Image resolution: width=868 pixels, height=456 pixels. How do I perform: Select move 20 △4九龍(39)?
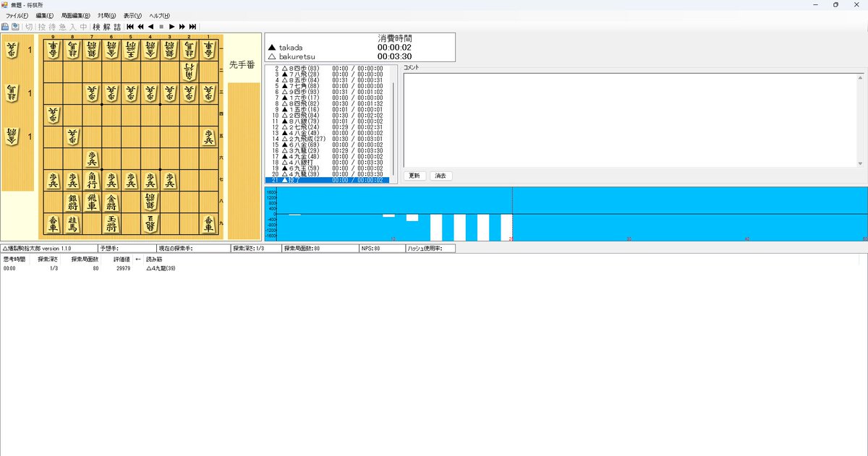pos(327,174)
